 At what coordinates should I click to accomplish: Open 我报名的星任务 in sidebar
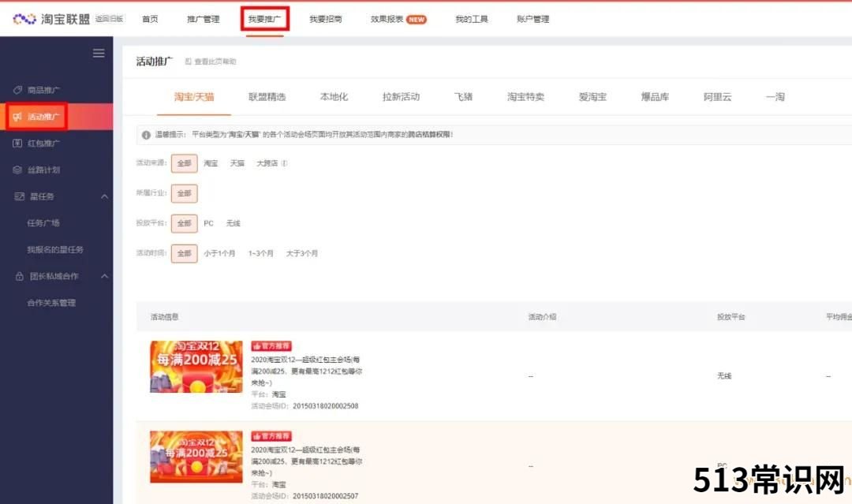tap(55, 249)
